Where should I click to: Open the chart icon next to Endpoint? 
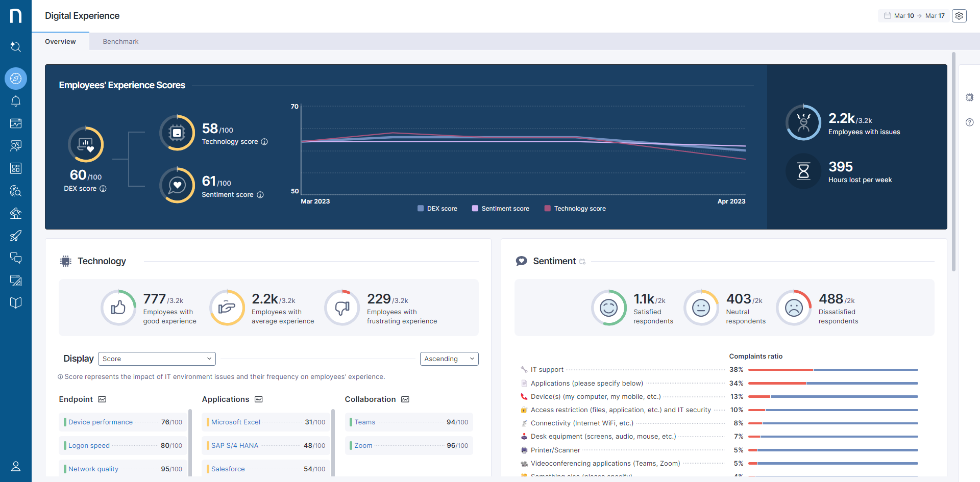(x=102, y=399)
